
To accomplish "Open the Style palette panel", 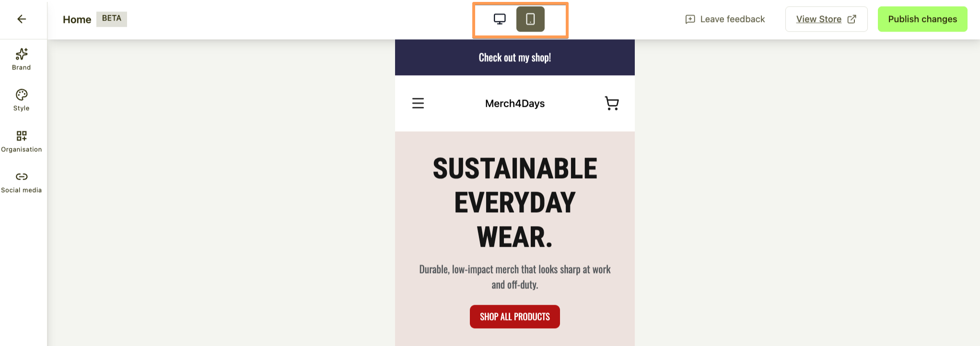I will click(x=22, y=100).
